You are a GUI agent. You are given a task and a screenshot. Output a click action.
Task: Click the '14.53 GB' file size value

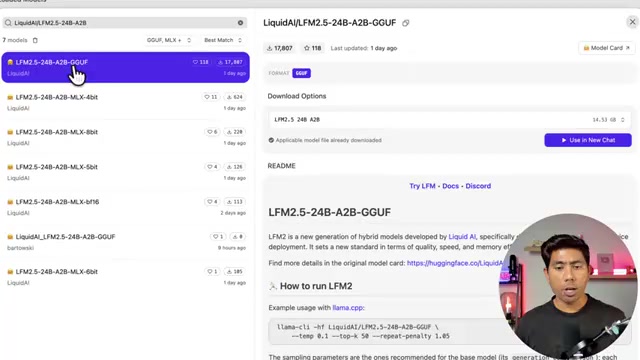point(604,120)
